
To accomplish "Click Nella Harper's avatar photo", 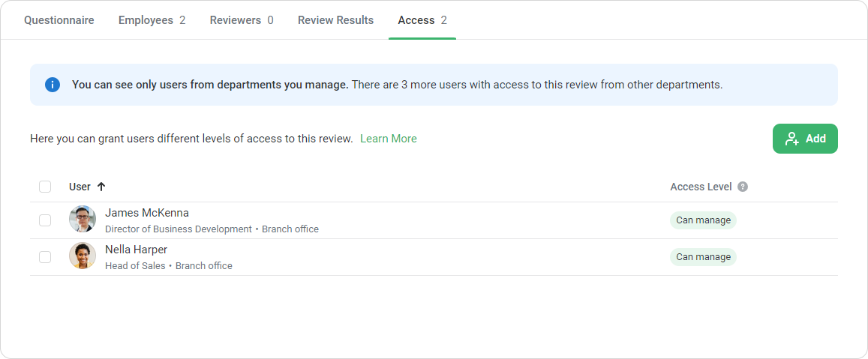I will [x=83, y=256].
